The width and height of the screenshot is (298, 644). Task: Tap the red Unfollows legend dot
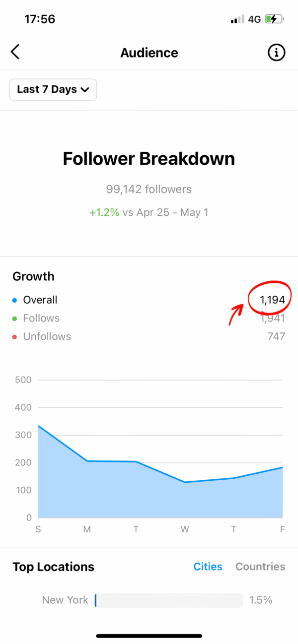[x=15, y=337]
